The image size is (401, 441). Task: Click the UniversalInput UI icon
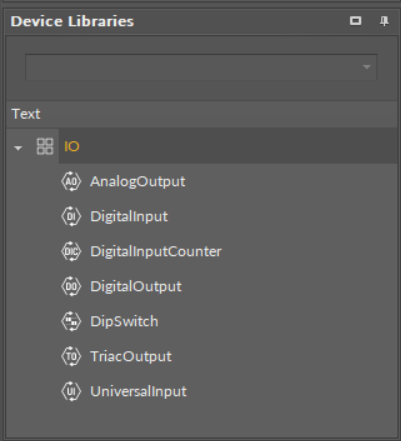click(x=71, y=391)
